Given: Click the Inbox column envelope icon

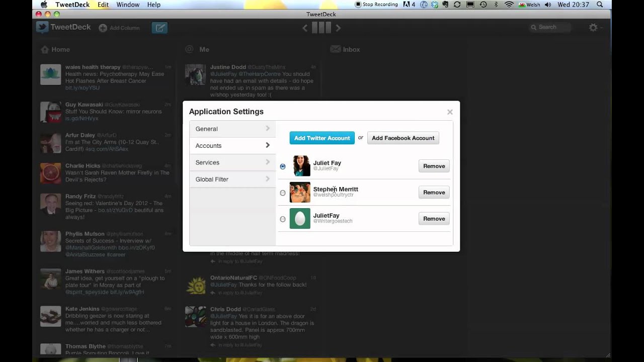Looking at the screenshot, I should pos(335,49).
